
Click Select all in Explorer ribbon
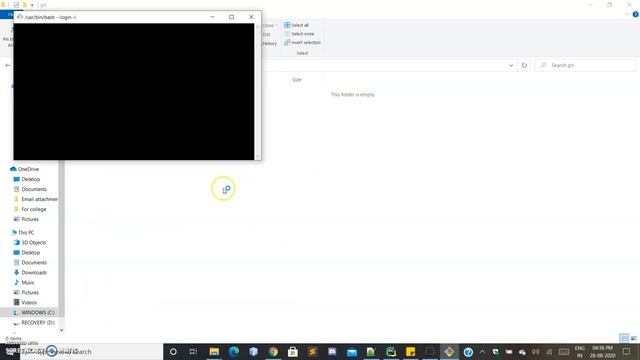(x=297, y=25)
